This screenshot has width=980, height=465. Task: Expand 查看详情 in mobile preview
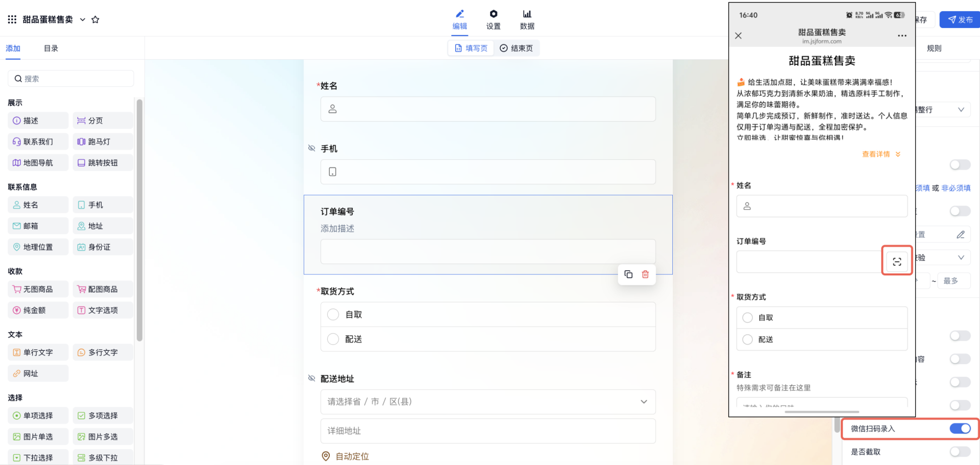point(881,154)
